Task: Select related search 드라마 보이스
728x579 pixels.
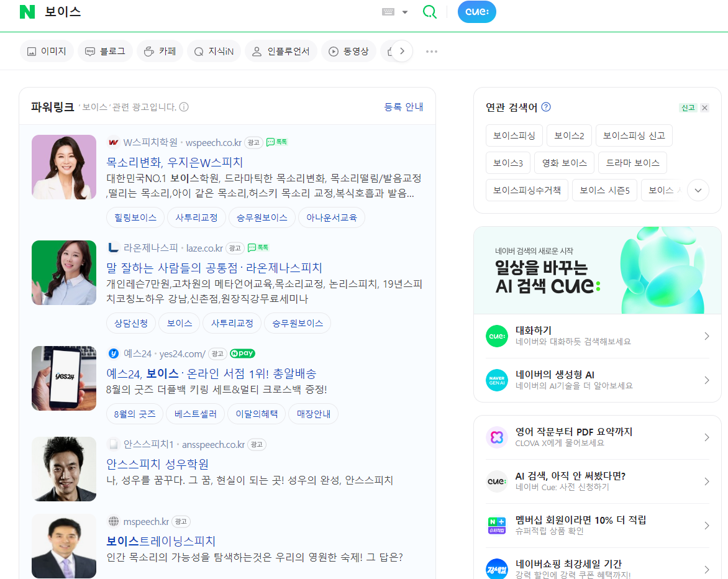Action: pos(632,163)
